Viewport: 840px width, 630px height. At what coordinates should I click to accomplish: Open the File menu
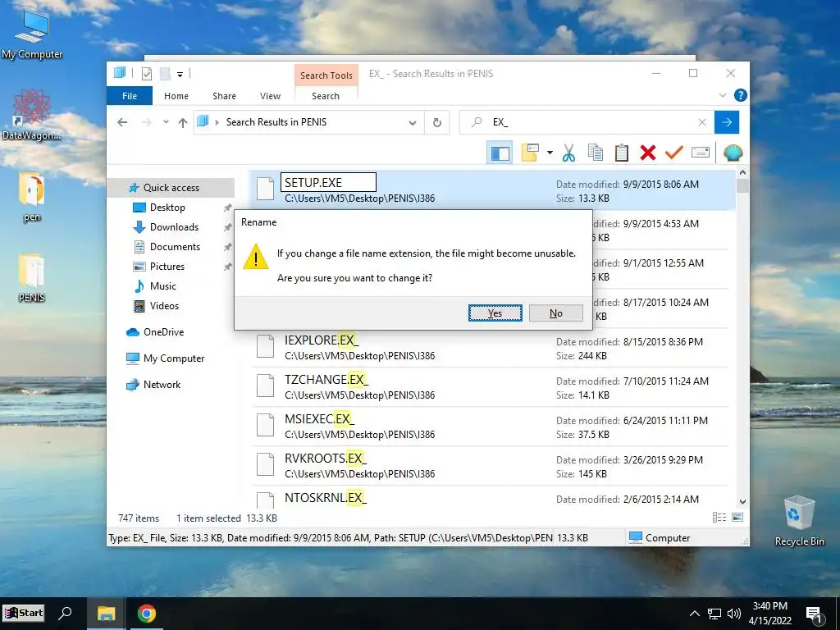[x=130, y=96]
